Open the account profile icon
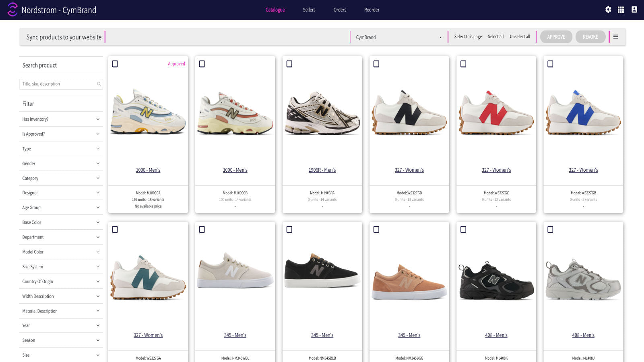 [634, 10]
